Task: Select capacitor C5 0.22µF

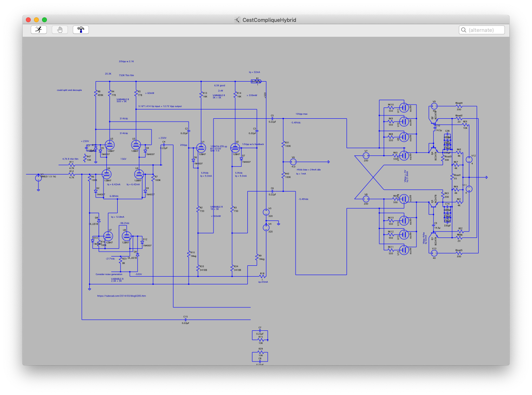Action: pos(272,119)
